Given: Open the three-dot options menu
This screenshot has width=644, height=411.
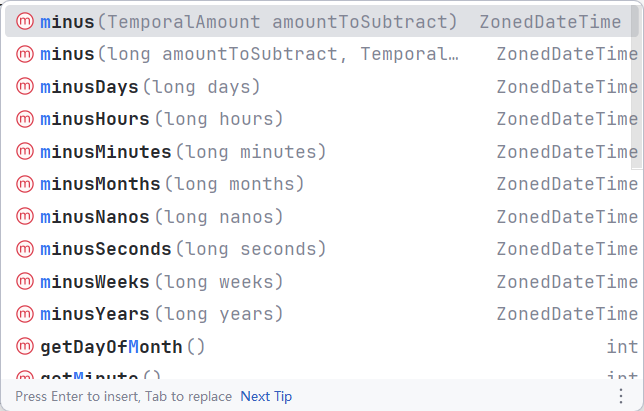Looking at the screenshot, I should pos(620,396).
